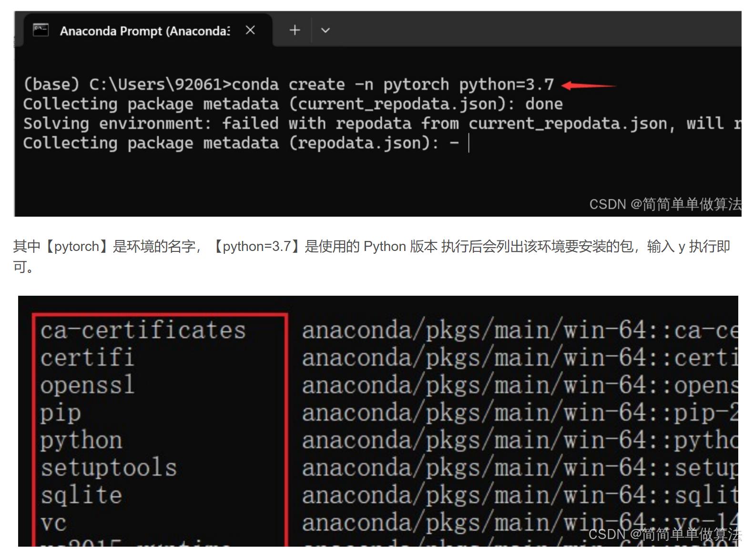Viewport: 754px width, 560px height.
Task: Click the CSDN watermark in the lower image
Action: tap(664, 534)
